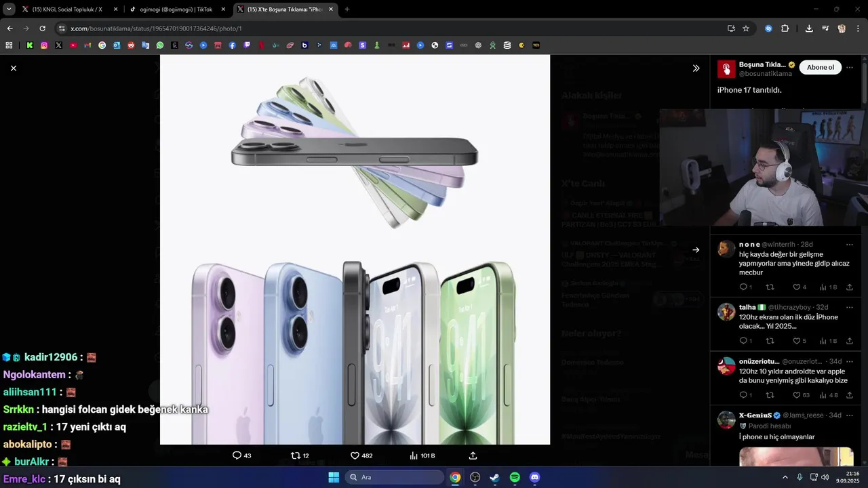
Task: Open the Twitch bookmark
Action: 247,45
